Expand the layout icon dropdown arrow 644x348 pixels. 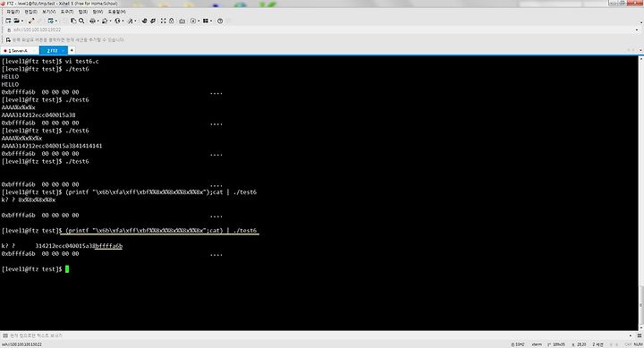click(x=211, y=21)
